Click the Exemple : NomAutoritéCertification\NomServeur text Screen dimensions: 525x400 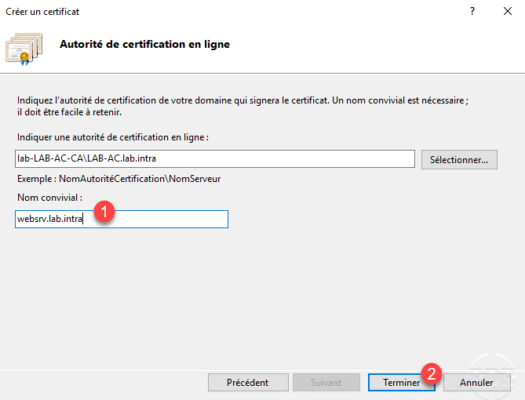[x=119, y=179]
